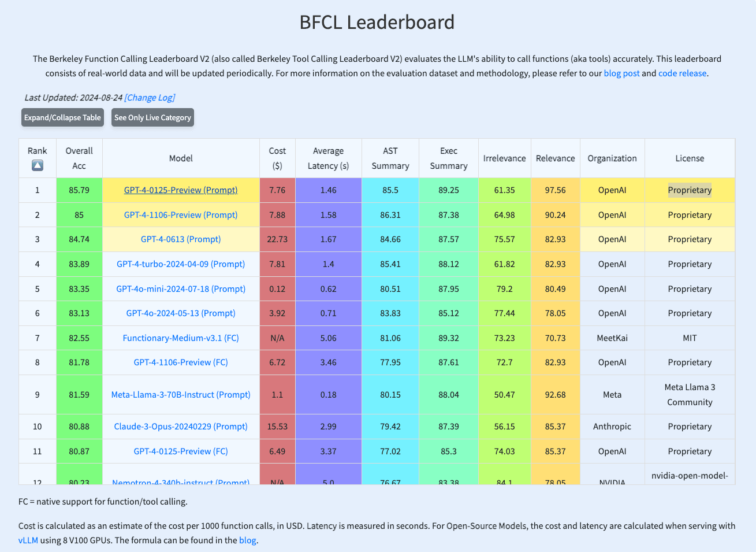756x552 pixels.
Task: Open the code release link
Action: click(x=682, y=73)
